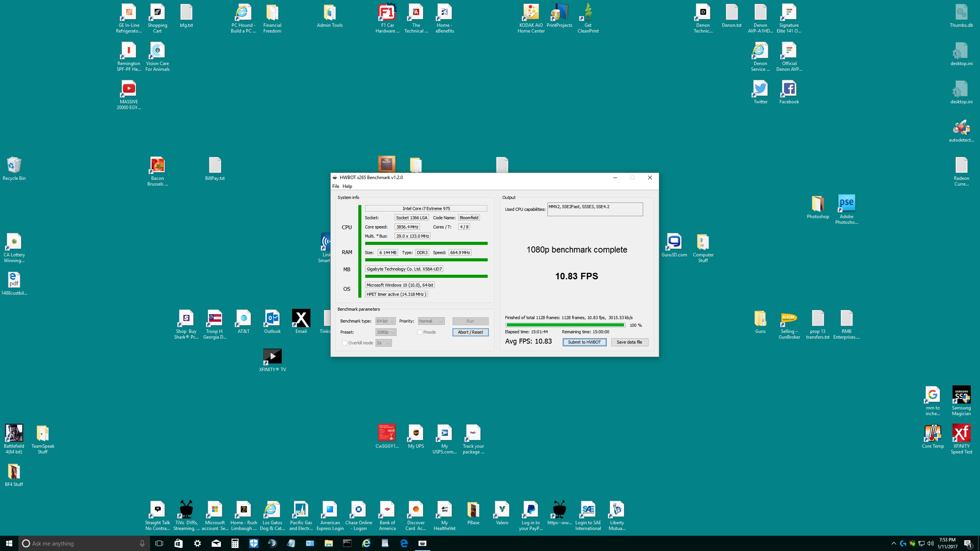Open the Action Center notification icon
Screen dimensions: 980x551
[x=968, y=543]
